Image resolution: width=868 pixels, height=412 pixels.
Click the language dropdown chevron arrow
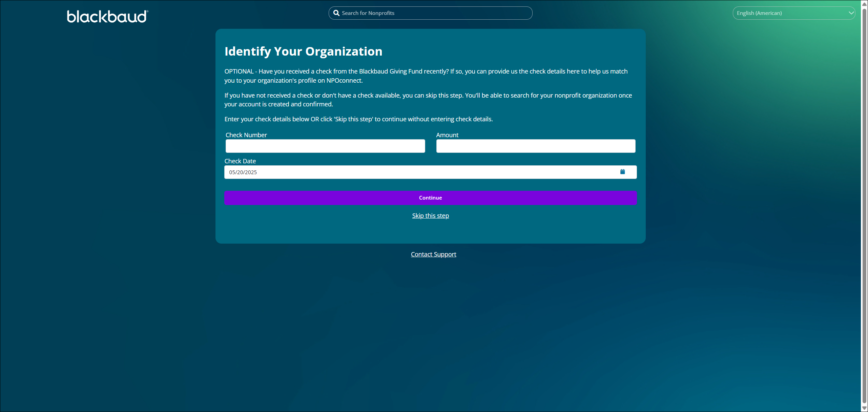point(851,13)
